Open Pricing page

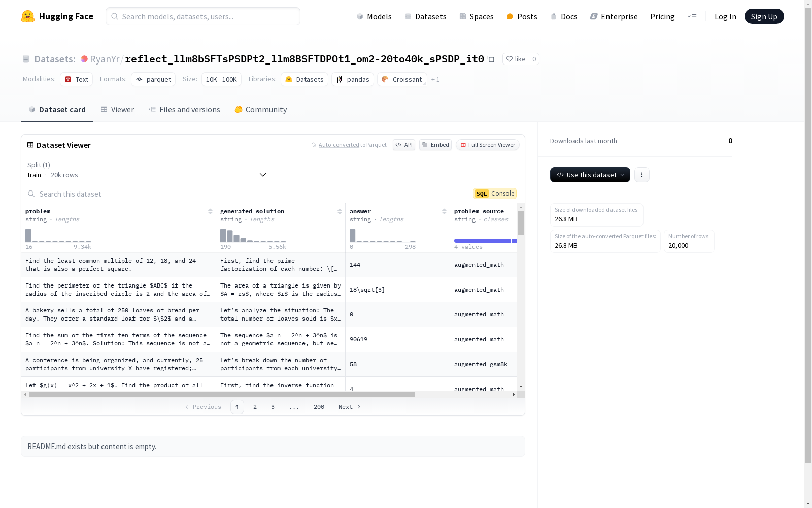click(x=662, y=16)
